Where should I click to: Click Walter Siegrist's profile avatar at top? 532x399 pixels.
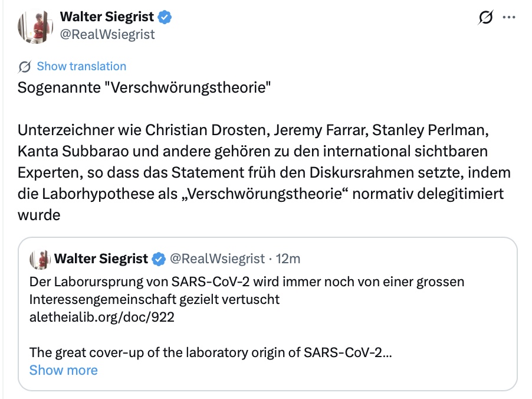[x=32, y=27]
